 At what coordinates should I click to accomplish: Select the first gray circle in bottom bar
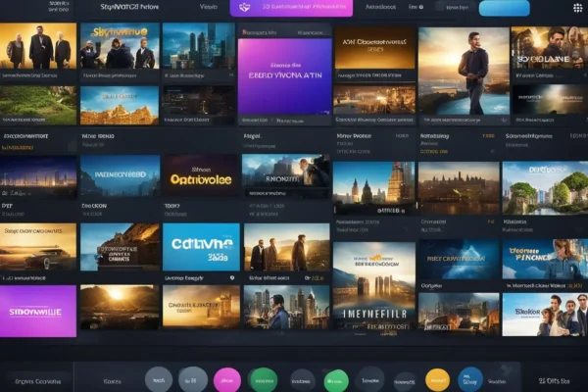pyautogui.click(x=159, y=379)
